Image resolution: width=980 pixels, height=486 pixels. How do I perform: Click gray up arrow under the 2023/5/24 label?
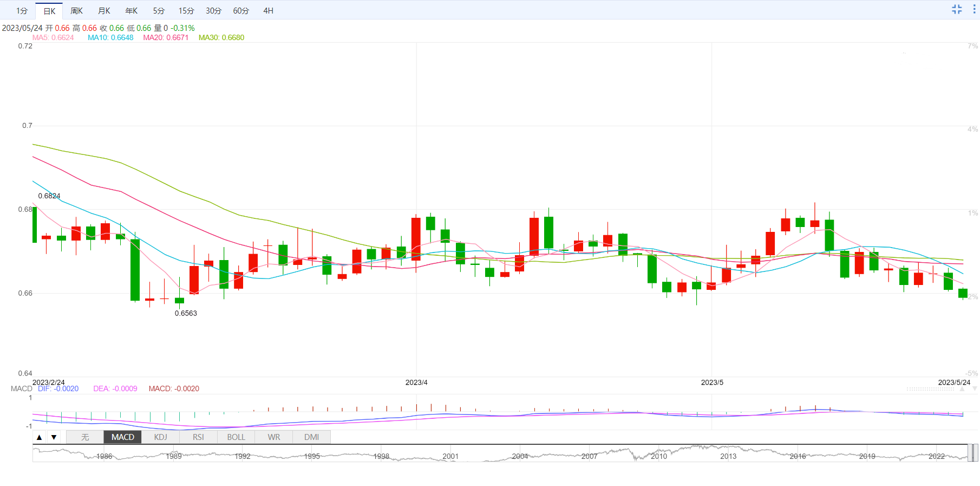pos(962,389)
